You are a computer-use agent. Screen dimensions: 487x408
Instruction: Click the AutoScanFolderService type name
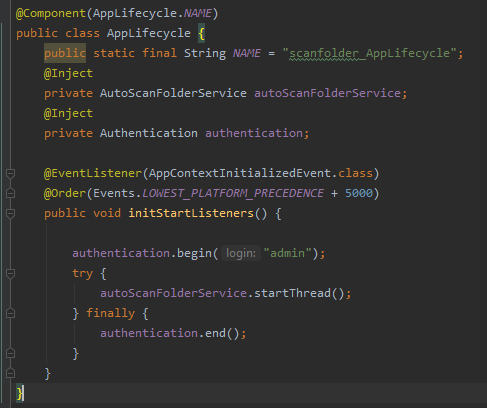173,93
